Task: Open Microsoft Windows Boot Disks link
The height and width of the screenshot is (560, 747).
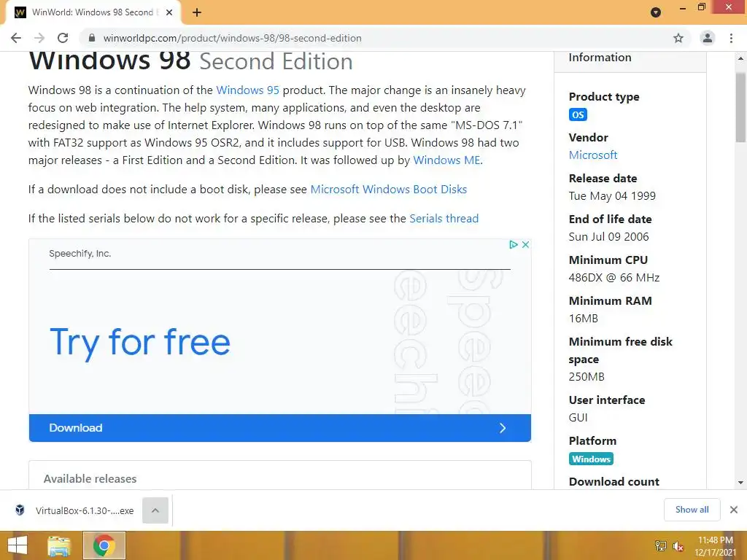Action: [388, 189]
